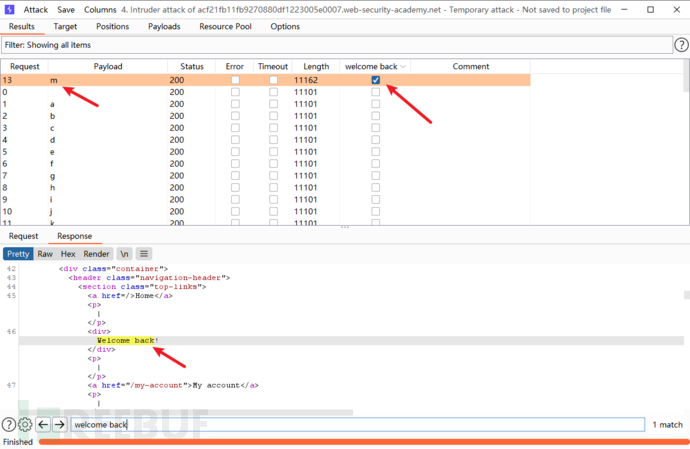The height and width of the screenshot is (449, 690).
Task: Select the request 0 row
Action: (266, 92)
